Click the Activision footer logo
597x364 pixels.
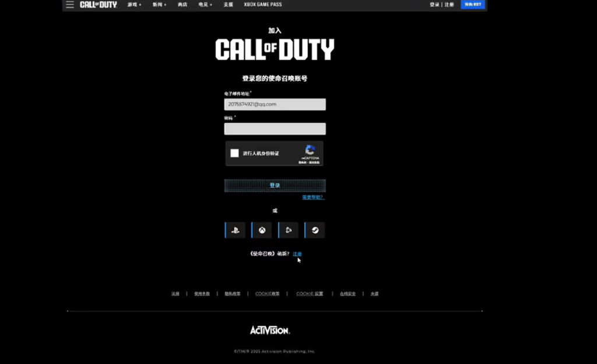point(270,330)
